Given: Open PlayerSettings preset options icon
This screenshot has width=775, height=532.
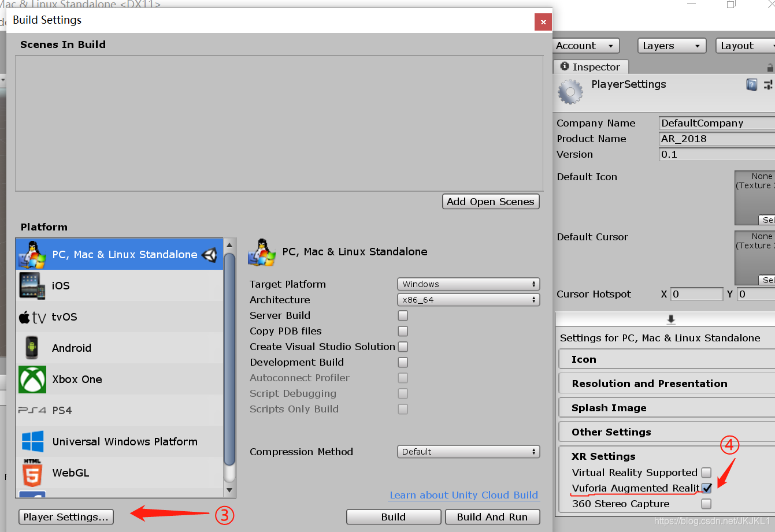Looking at the screenshot, I should point(768,85).
